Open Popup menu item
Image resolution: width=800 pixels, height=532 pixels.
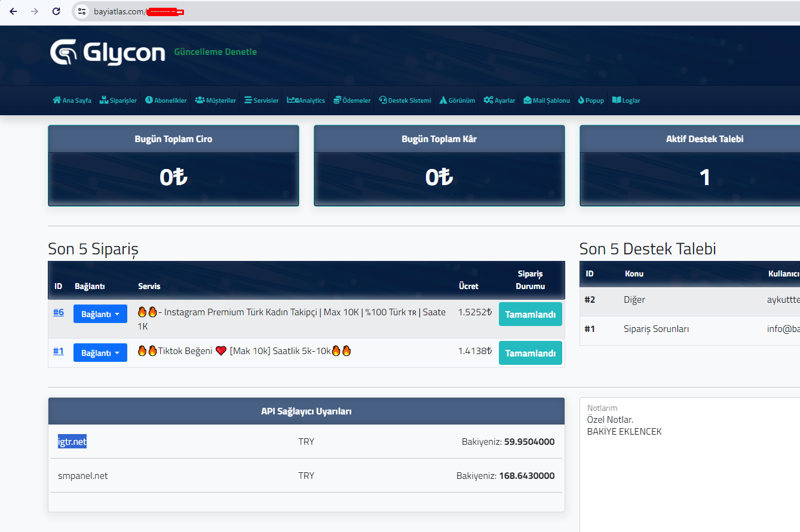[x=591, y=100]
